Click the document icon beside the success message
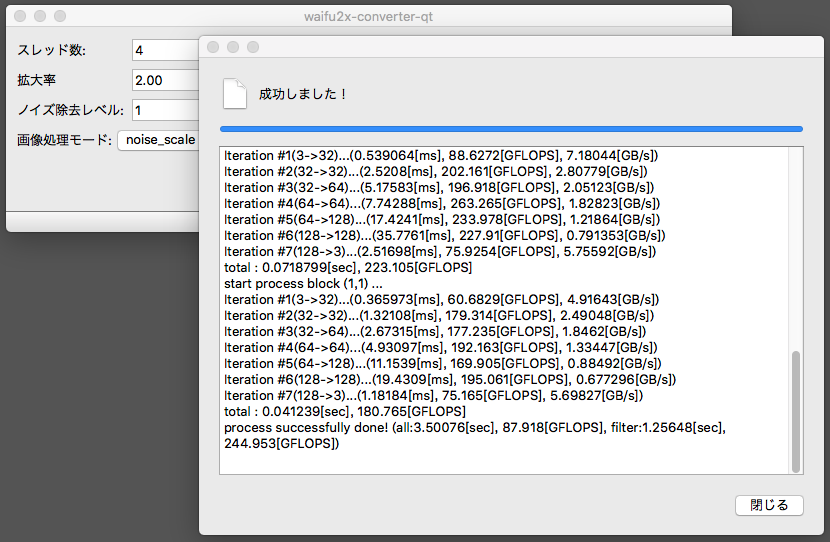Viewport: 830px width, 542px height. pyautogui.click(x=233, y=93)
